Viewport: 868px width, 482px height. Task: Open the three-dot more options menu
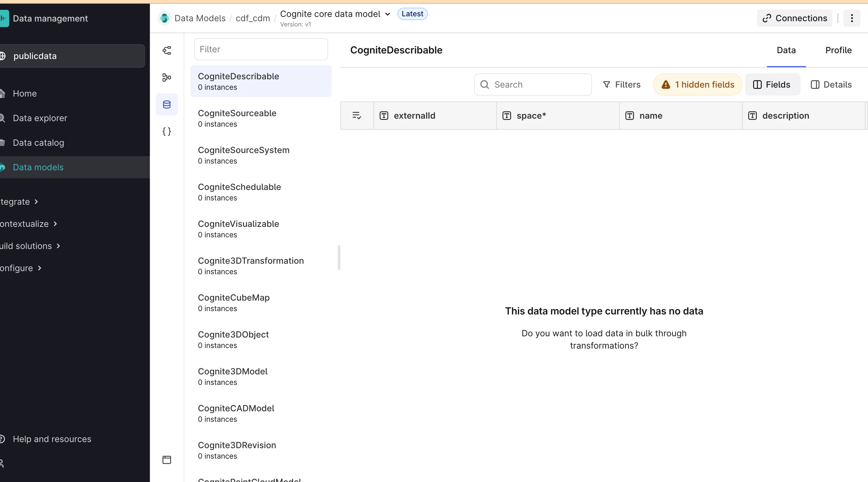[x=851, y=18]
